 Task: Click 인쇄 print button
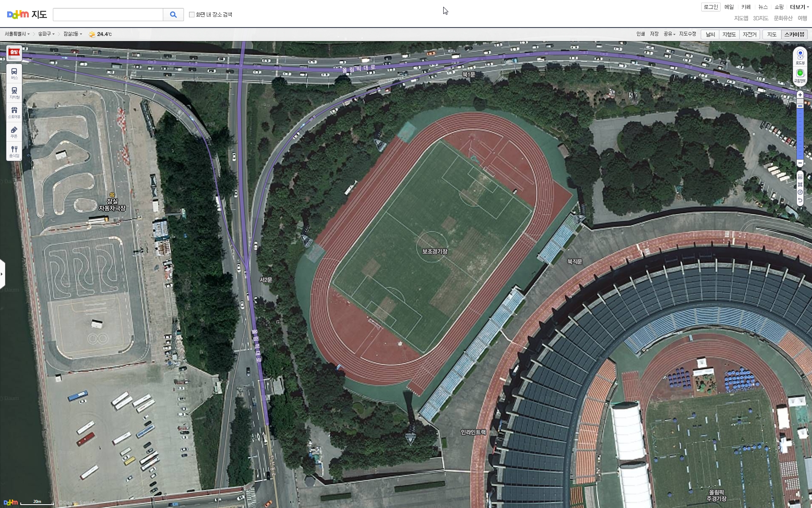pyautogui.click(x=641, y=34)
